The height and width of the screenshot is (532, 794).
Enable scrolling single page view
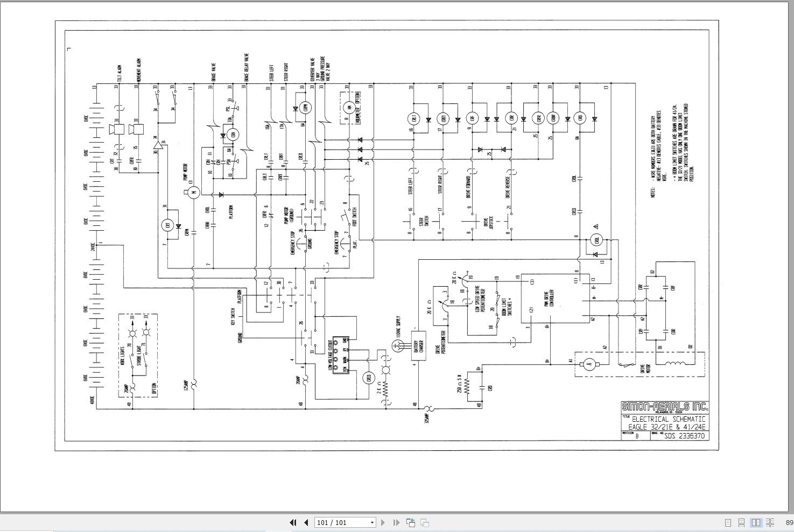(742, 522)
